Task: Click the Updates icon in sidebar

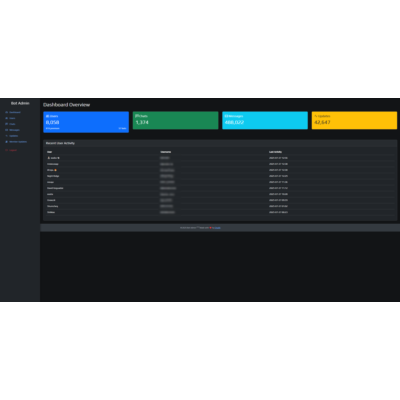Action: (7, 136)
